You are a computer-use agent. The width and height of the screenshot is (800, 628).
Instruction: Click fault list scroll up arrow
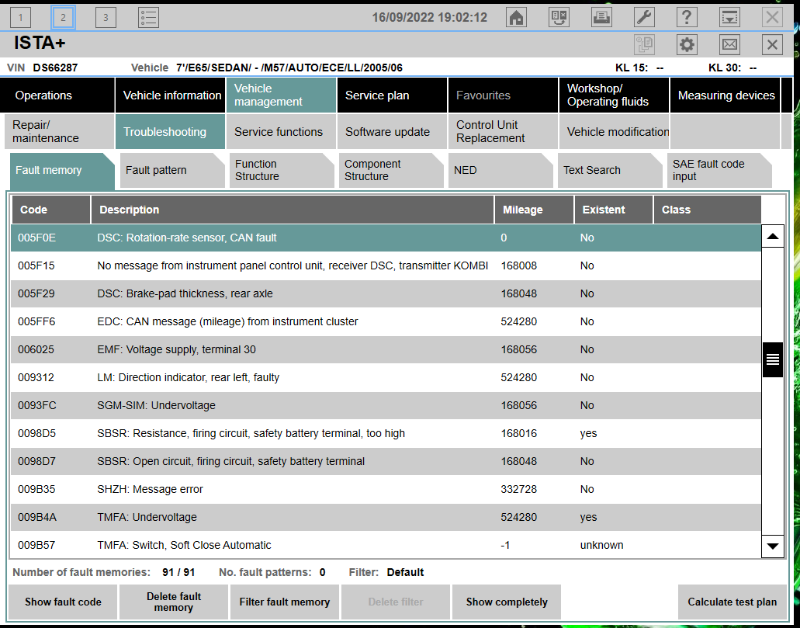(772, 236)
